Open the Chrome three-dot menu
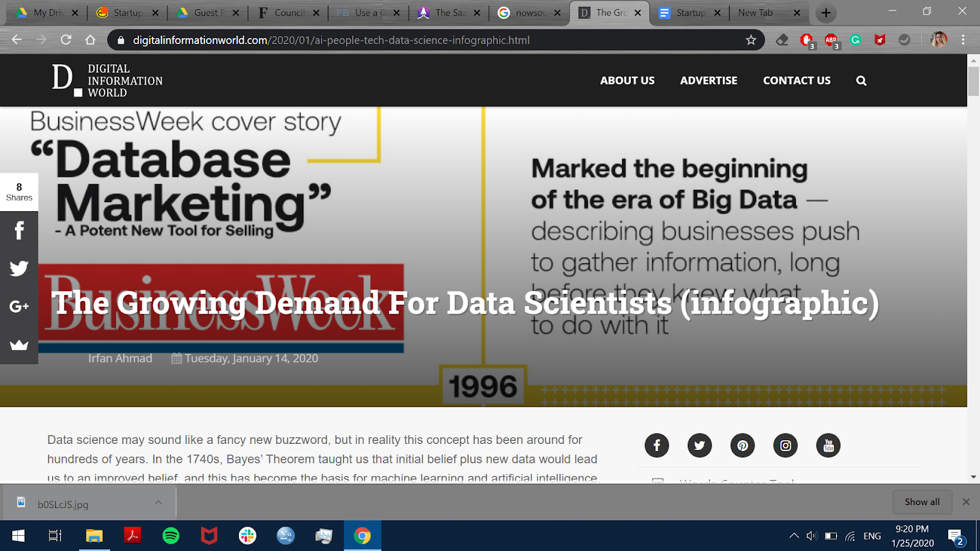The image size is (980, 551). (x=963, y=40)
